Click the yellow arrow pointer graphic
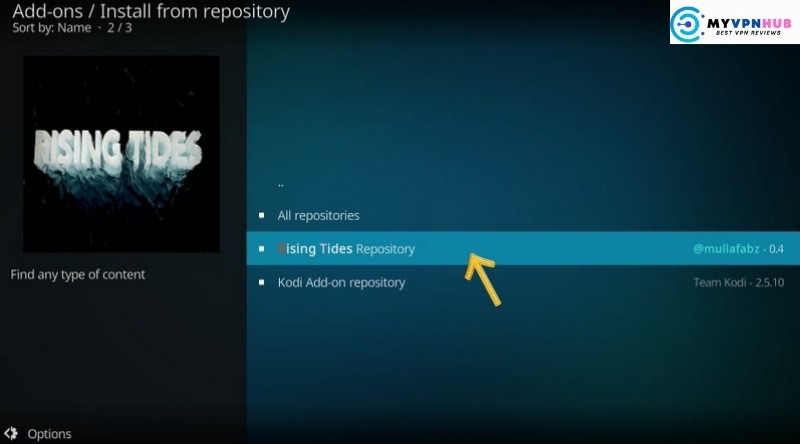Image resolution: width=800 pixels, height=444 pixels. click(x=482, y=279)
